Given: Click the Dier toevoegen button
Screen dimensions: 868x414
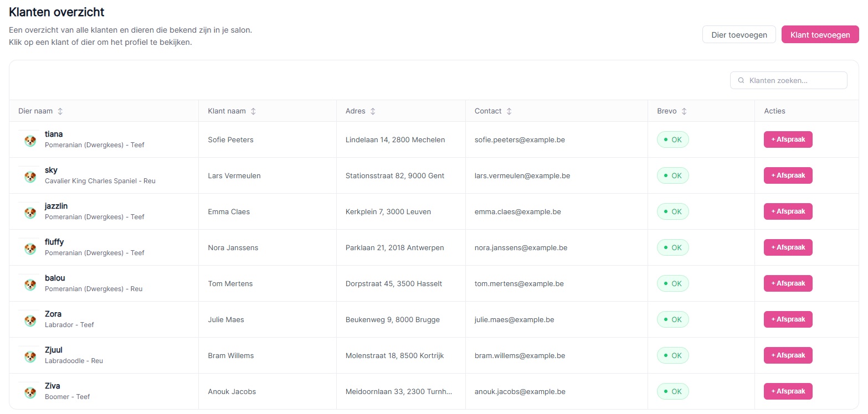Looking at the screenshot, I should coord(739,34).
